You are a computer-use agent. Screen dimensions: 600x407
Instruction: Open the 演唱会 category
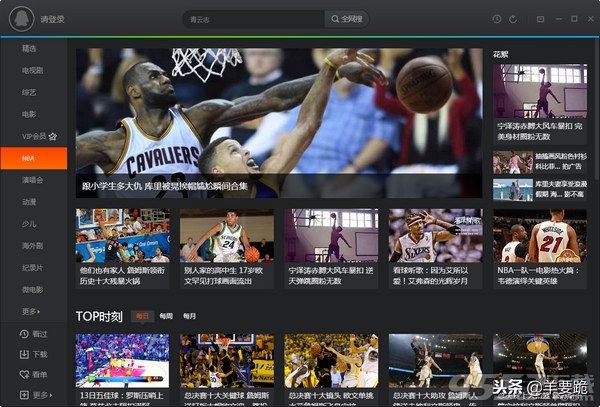point(33,180)
